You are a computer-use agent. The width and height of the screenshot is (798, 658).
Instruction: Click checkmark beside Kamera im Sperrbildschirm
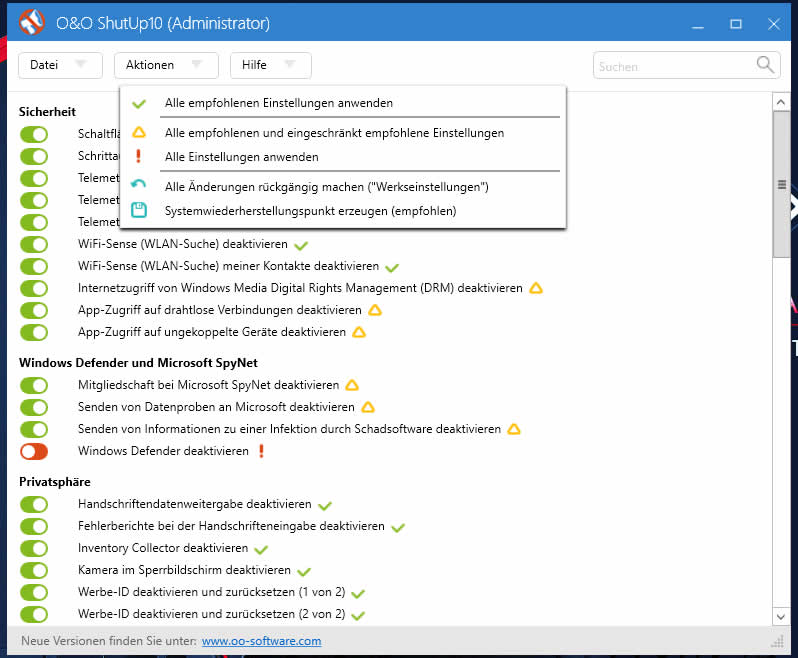(304, 572)
